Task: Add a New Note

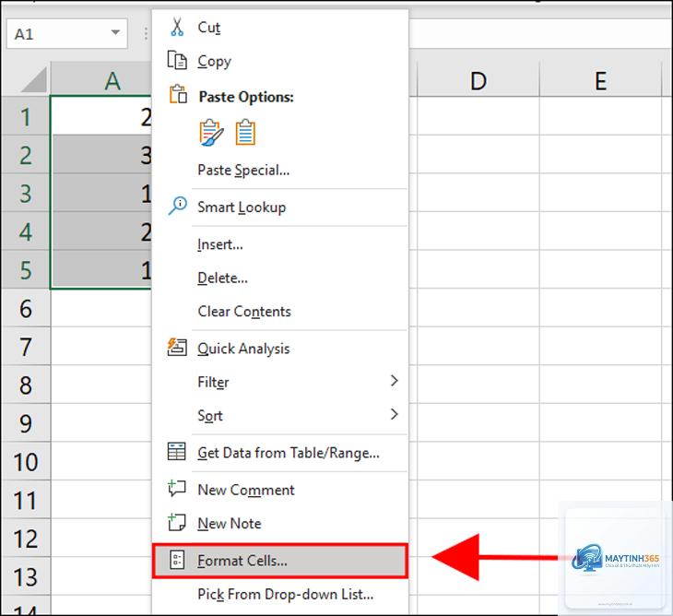Action: (279, 523)
